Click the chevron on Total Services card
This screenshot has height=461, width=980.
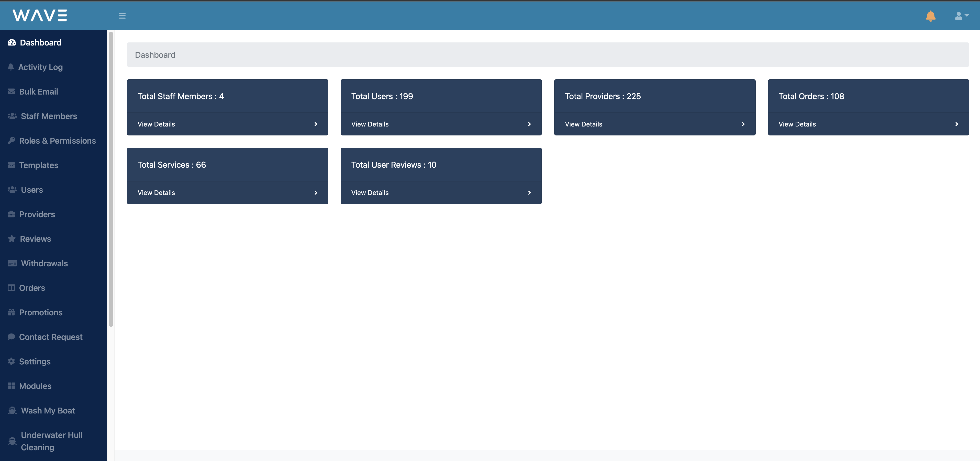click(316, 193)
